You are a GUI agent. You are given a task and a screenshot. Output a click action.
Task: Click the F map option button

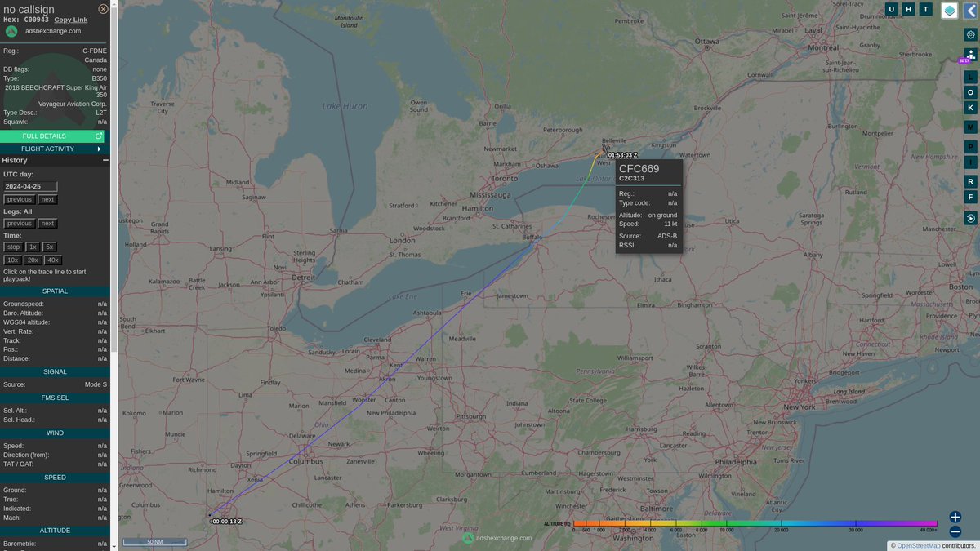tap(970, 197)
